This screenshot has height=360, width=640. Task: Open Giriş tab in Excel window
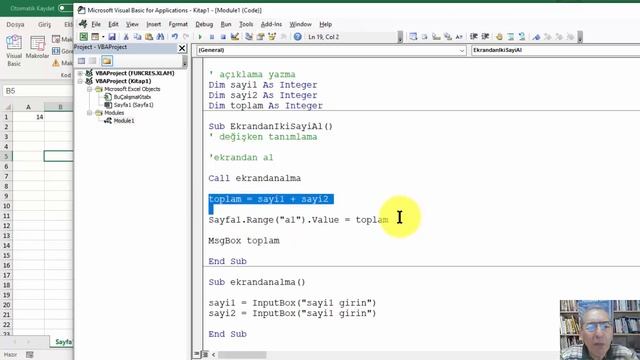[x=44, y=24]
